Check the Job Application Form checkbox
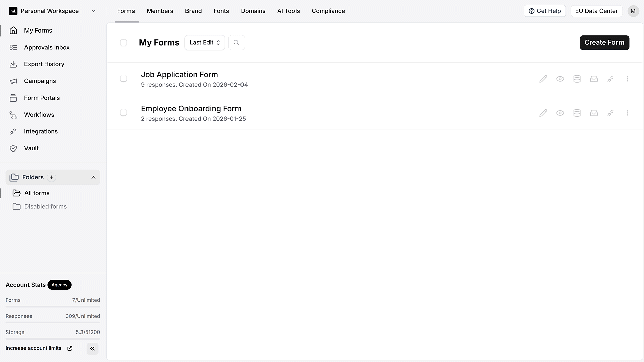The height and width of the screenshot is (362, 644). tap(123, 78)
